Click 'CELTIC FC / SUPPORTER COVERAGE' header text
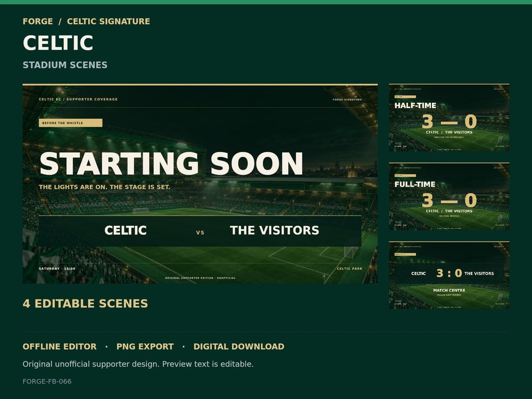The width and height of the screenshot is (532, 399). click(78, 99)
